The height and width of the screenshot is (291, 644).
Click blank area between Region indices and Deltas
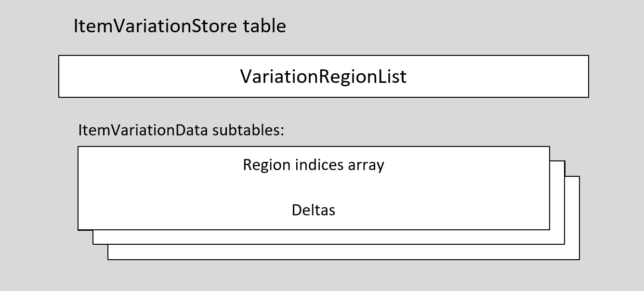pos(313,188)
